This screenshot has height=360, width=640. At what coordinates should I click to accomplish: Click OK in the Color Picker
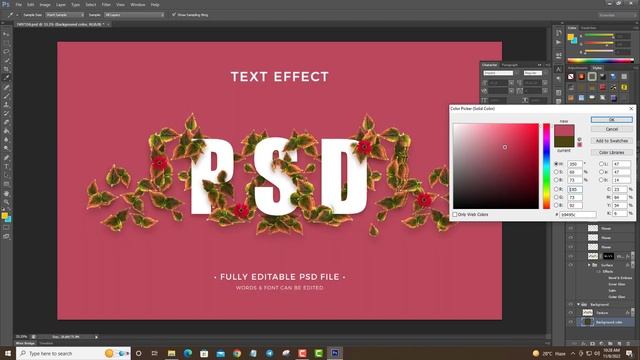(611, 119)
